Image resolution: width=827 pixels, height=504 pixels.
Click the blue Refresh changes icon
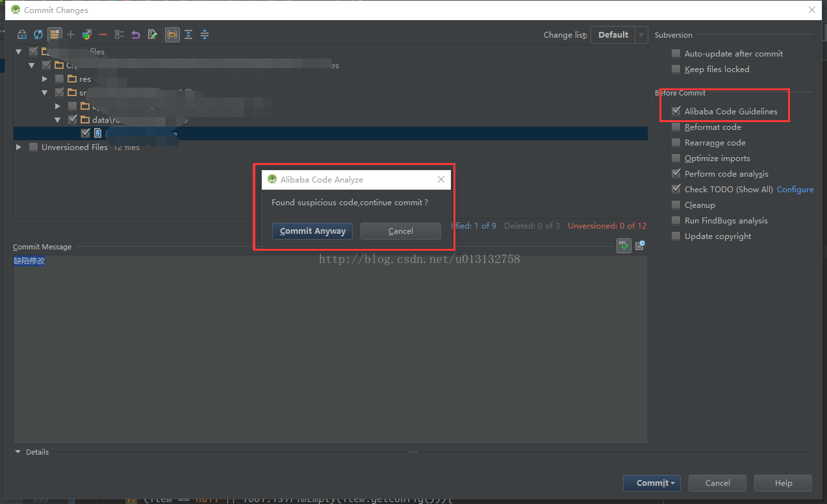click(x=38, y=34)
